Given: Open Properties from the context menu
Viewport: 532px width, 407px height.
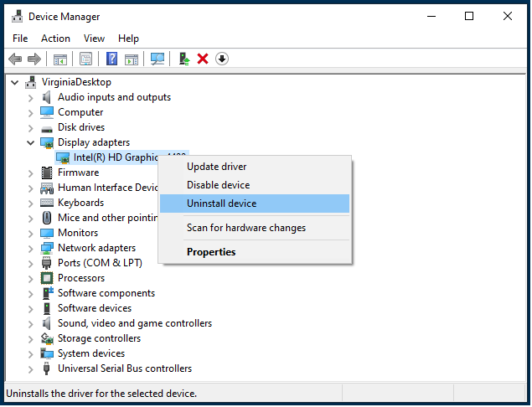Looking at the screenshot, I should tap(211, 252).
